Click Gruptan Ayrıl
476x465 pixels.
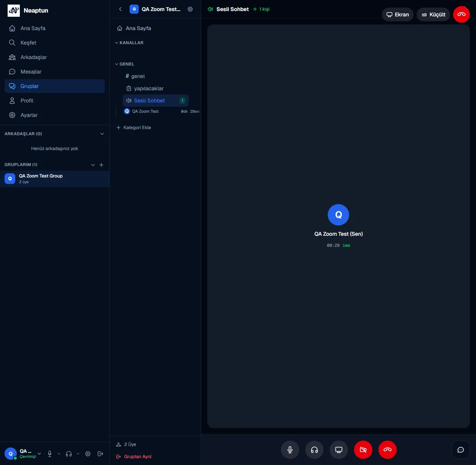point(134,457)
